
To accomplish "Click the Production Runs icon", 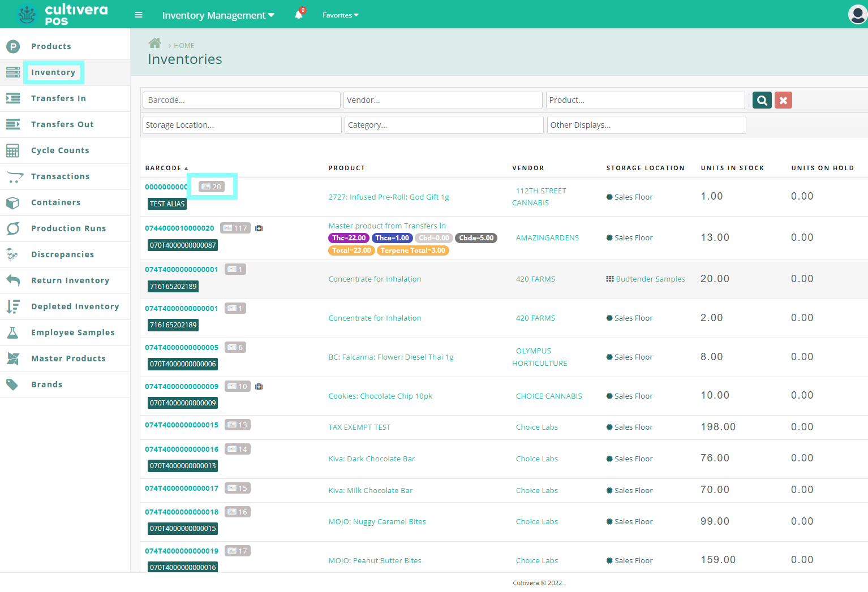I will click(x=13, y=228).
